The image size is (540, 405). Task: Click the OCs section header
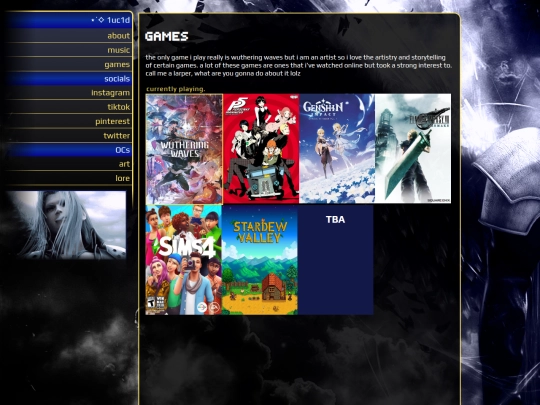coord(123,150)
